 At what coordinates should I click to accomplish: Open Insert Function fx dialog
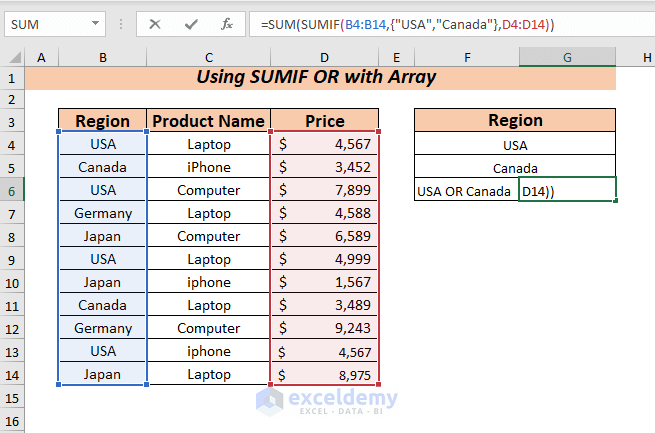click(x=227, y=23)
